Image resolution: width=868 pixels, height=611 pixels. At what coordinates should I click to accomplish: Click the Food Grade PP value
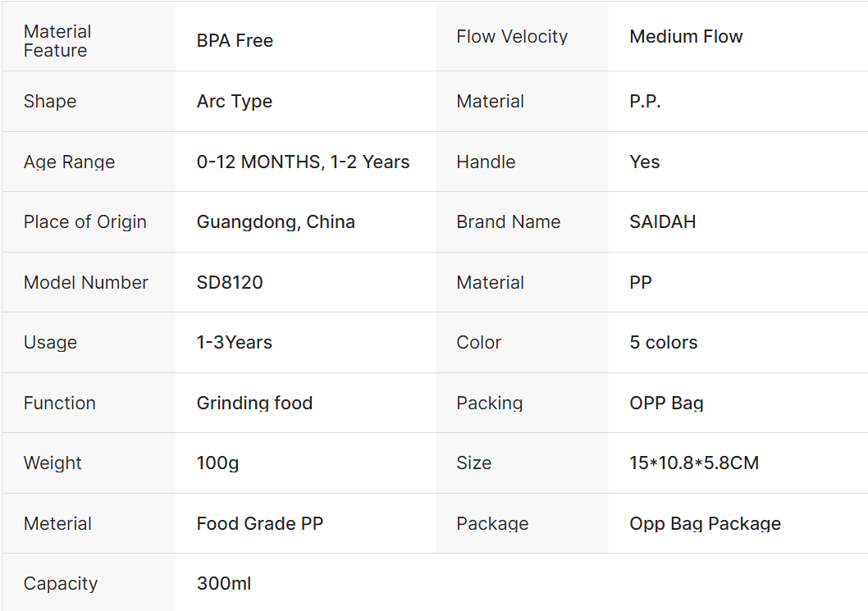click(260, 524)
